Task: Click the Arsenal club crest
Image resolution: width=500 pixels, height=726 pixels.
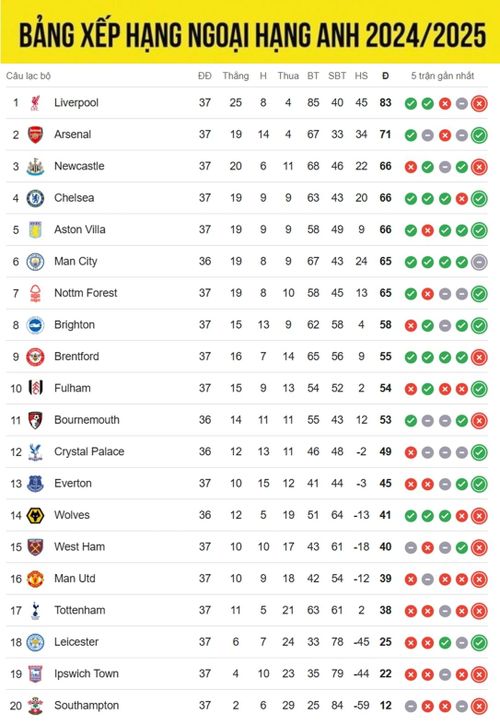Action: pos(35,135)
